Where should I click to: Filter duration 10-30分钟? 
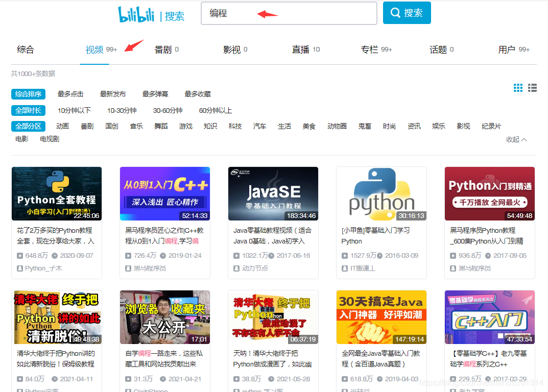(x=122, y=110)
